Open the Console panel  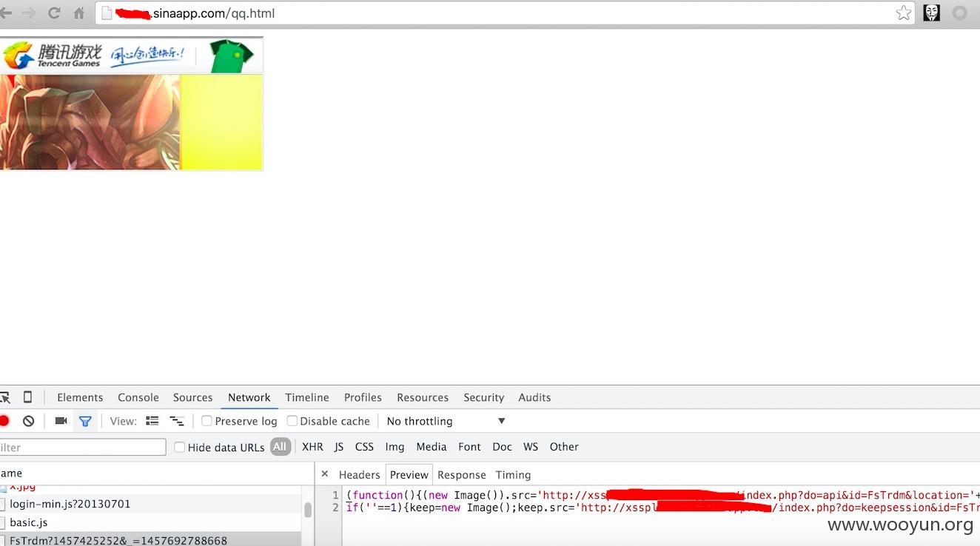[138, 397]
